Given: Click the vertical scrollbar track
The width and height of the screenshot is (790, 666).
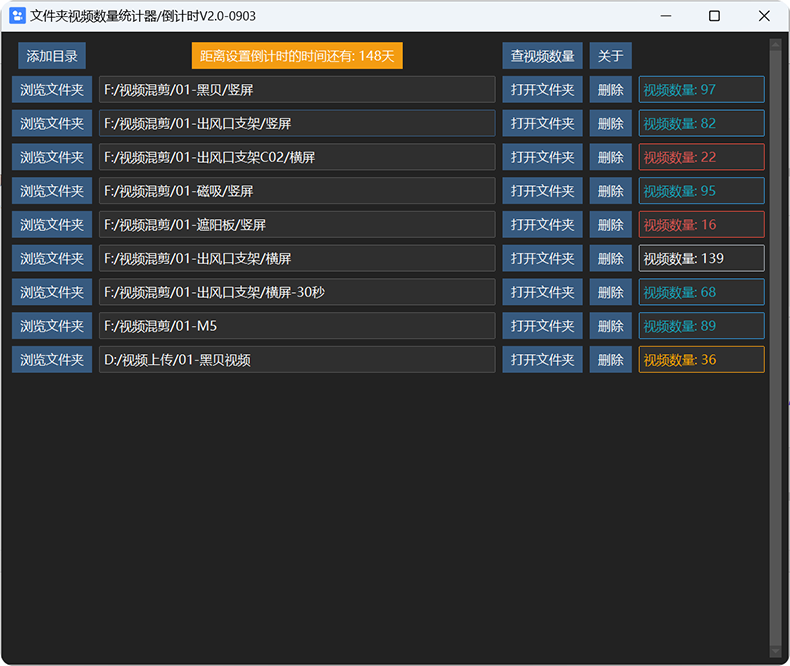Looking at the screenshot, I should [775, 348].
